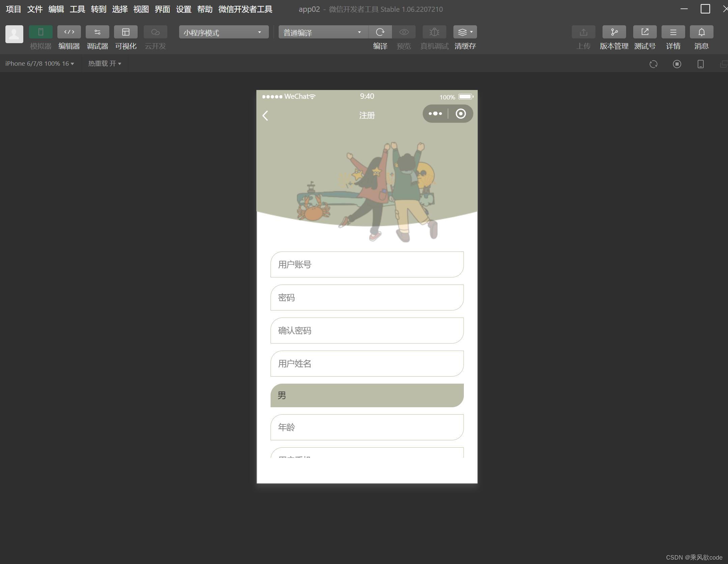Open the hot reload option
Screen dimensions: 728x564
105,64
